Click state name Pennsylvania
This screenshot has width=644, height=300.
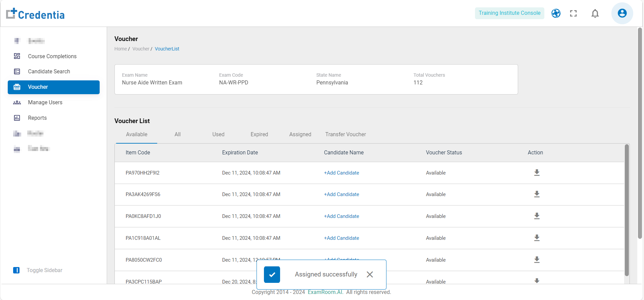pyautogui.click(x=332, y=83)
